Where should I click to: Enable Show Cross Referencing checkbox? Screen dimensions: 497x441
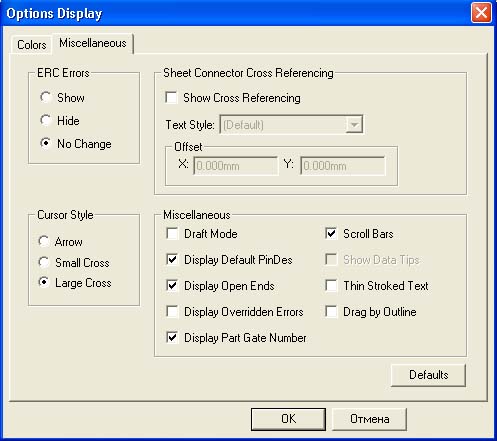(171, 98)
